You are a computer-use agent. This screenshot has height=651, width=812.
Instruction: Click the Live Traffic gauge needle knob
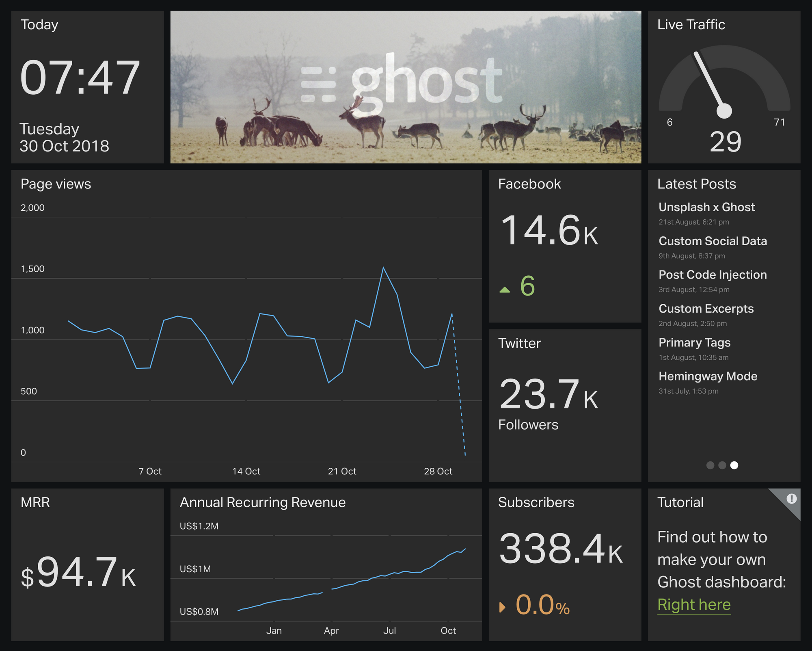724,110
